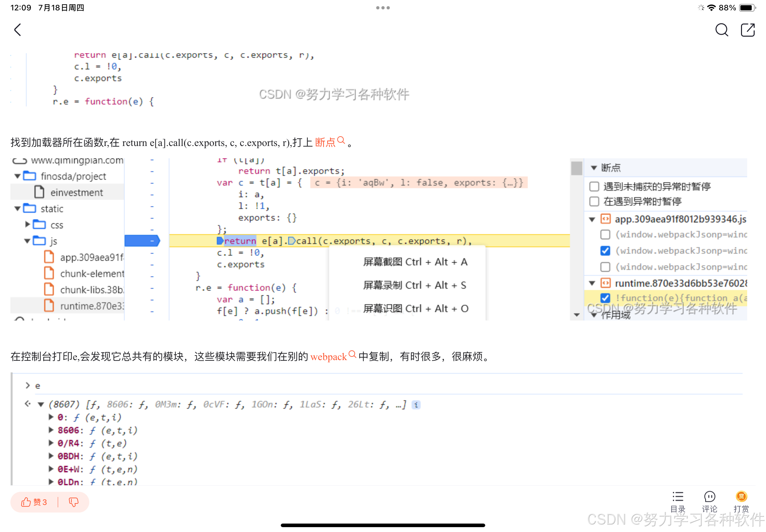Open the 断点 keyword link
This screenshot has width=766, height=532.
pyautogui.click(x=326, y=143)
